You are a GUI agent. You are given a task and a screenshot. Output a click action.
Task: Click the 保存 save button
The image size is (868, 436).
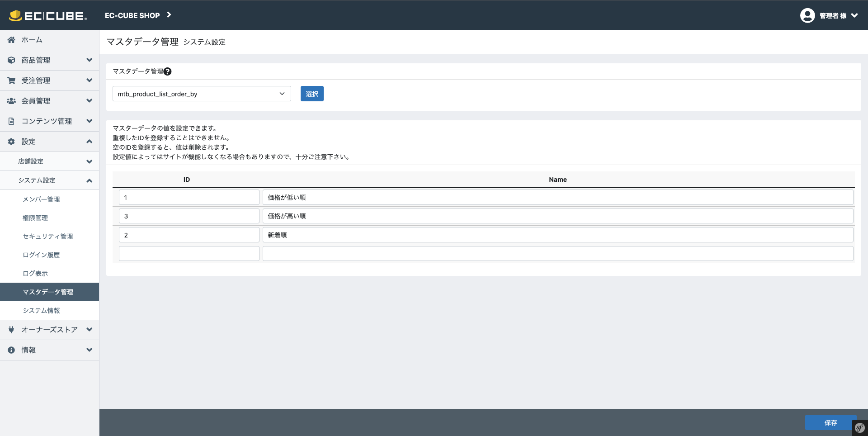coord(830,422)
